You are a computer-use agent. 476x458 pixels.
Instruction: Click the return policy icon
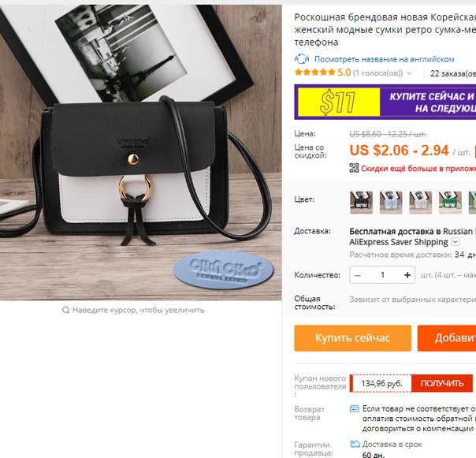(x=355, y=409)
